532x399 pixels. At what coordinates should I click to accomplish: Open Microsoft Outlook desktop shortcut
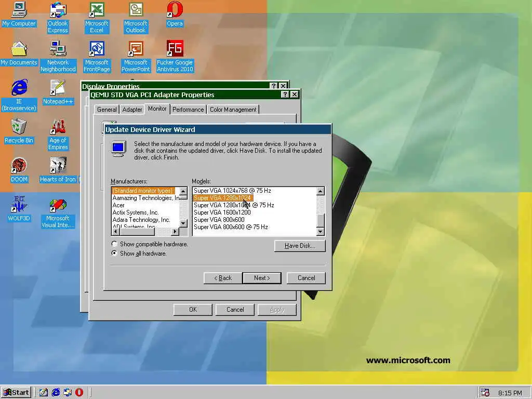[136, 18]
